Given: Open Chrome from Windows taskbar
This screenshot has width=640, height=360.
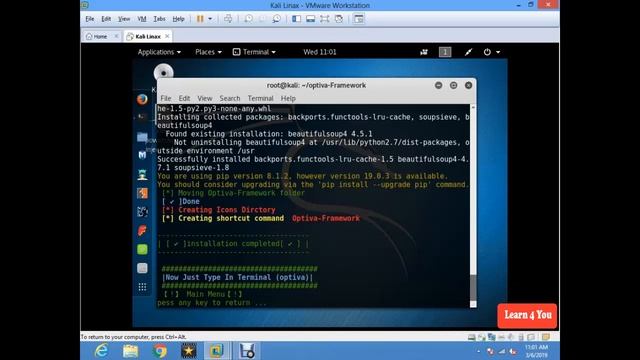Looking at the screenshot, I should pos(160,351).
